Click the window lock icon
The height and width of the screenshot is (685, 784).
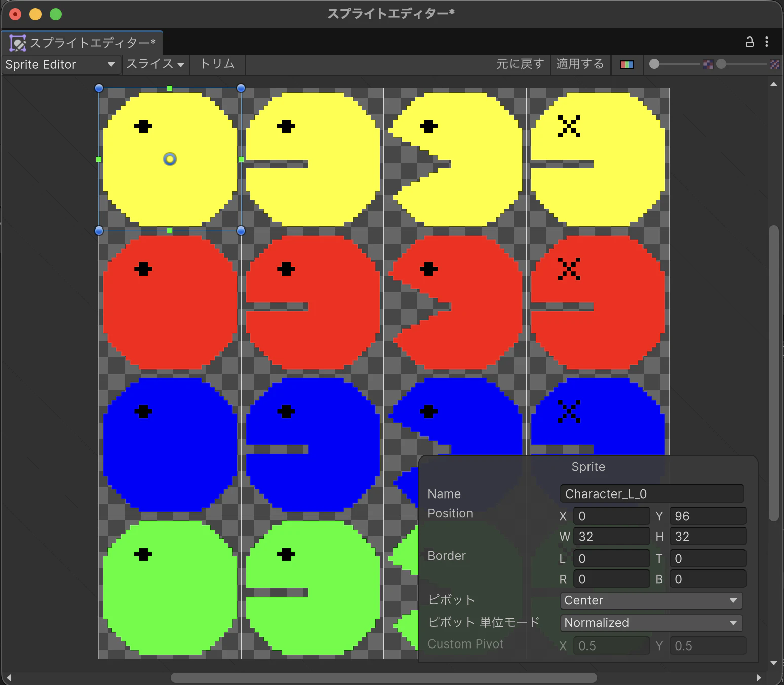pos(750,42)
